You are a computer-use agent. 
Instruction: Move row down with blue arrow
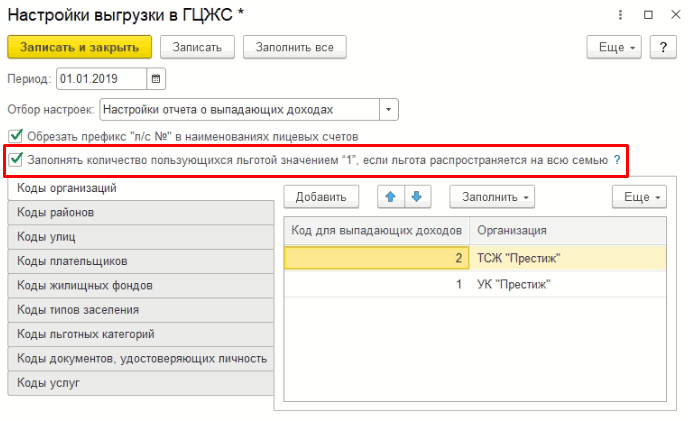click(x=414, y=196)
